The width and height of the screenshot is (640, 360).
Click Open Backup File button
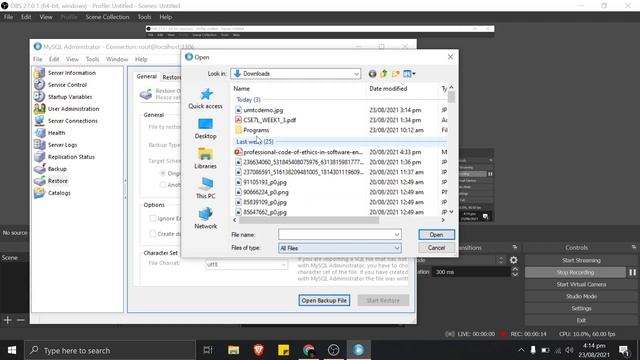point(324,300)
